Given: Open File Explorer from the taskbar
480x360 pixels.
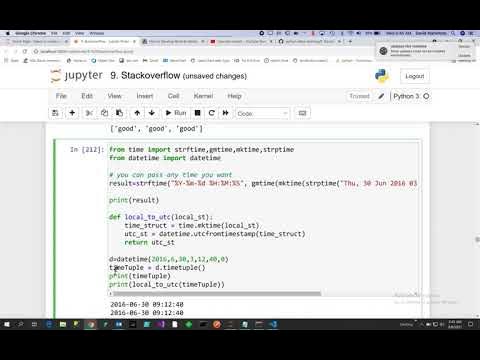Looking at the screenshot, I should pyautogui.click(x=63, y=324).
